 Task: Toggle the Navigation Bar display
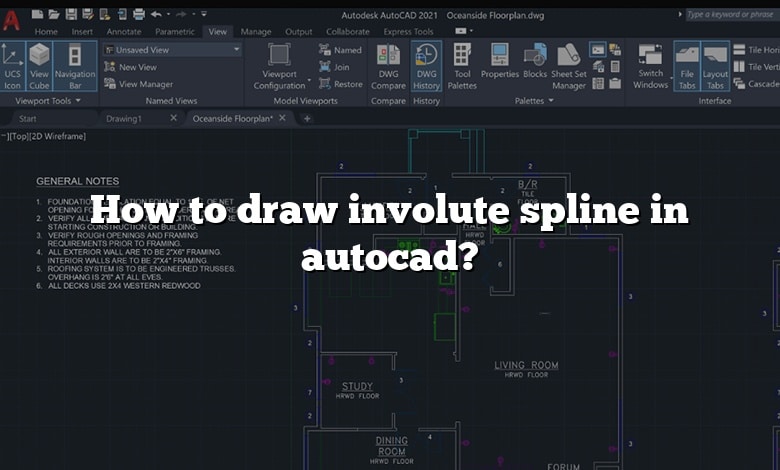[75, 66]
